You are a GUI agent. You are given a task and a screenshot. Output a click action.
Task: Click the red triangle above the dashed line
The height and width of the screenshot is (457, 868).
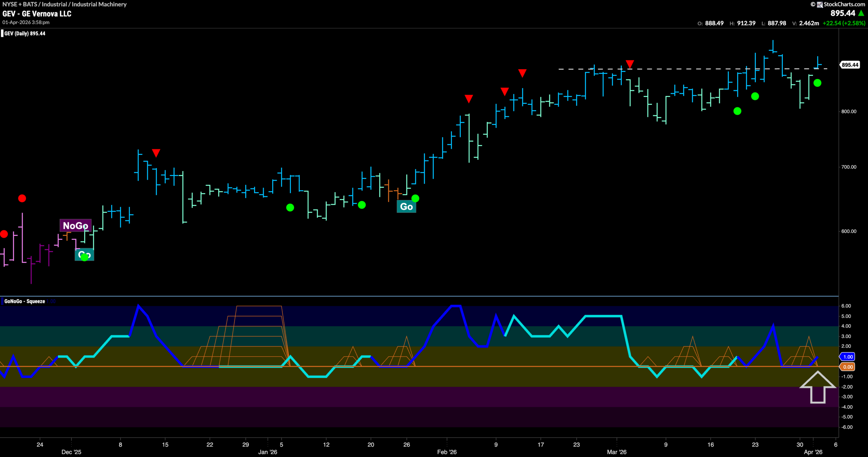pyautogui.click(x=630, y=64)
